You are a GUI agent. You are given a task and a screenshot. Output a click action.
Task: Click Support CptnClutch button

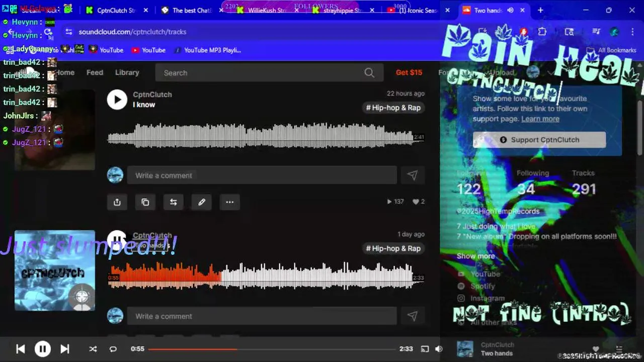click(539, 140)
